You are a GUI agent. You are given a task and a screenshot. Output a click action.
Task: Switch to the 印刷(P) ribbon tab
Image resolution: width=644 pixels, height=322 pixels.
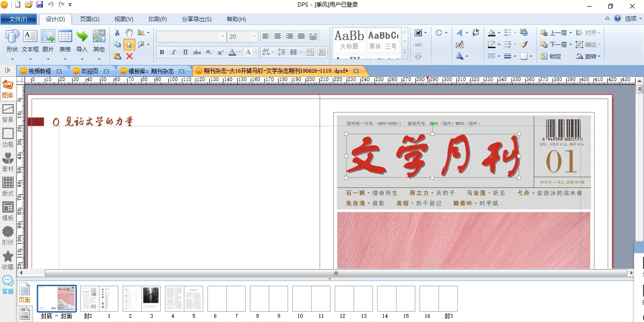[x=157, y=19]
